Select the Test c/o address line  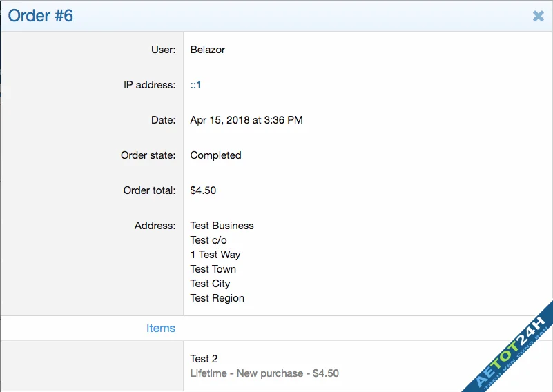pos(208,240)
